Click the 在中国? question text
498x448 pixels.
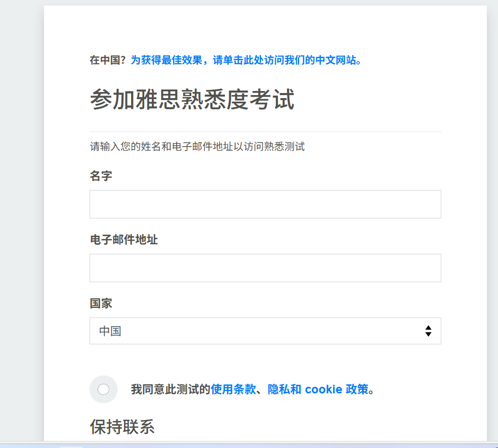pos(108,60)
